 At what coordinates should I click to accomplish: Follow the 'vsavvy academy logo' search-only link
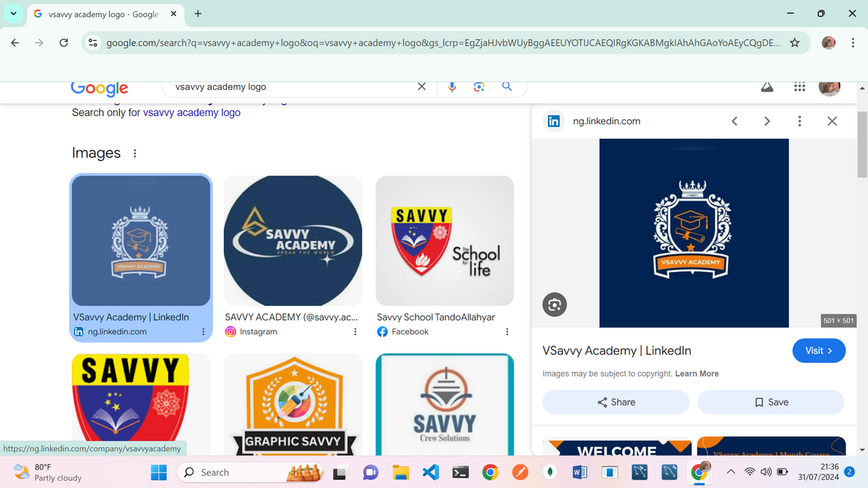(191, 112)
